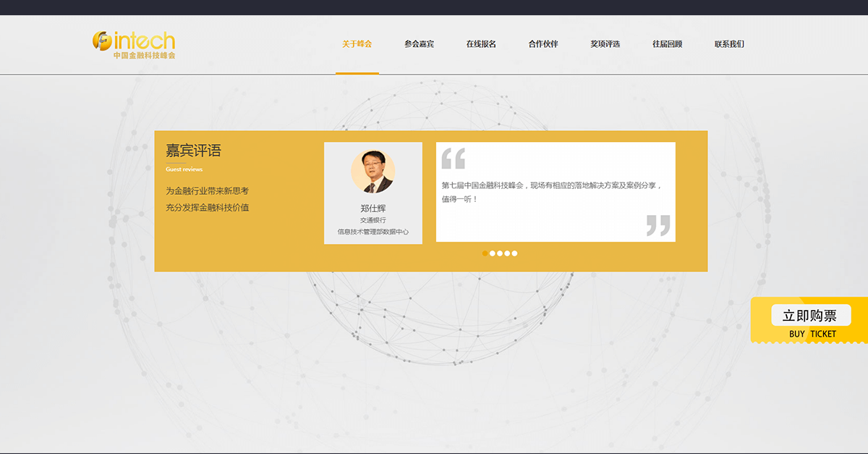The height and width of the screenshot is (454, 868).
Task: Click the 为金融行业带来新思考 line
Action: (207, 191)
